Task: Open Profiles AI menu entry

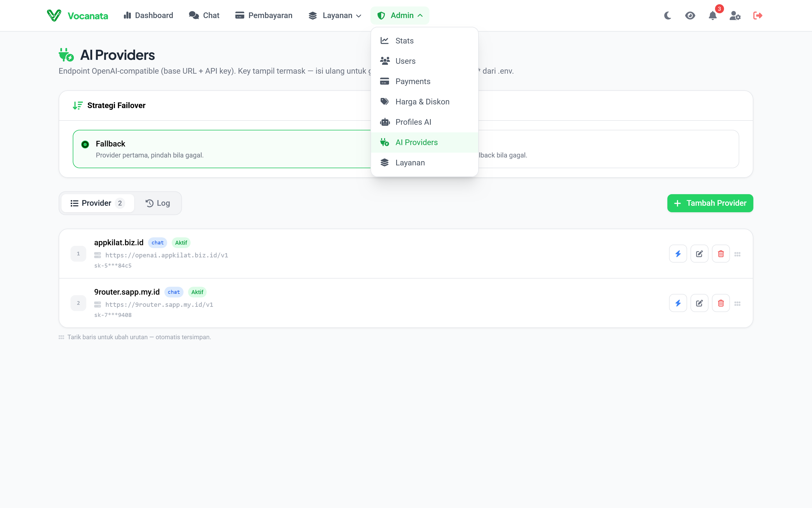Action: click(x=424, y=122)
